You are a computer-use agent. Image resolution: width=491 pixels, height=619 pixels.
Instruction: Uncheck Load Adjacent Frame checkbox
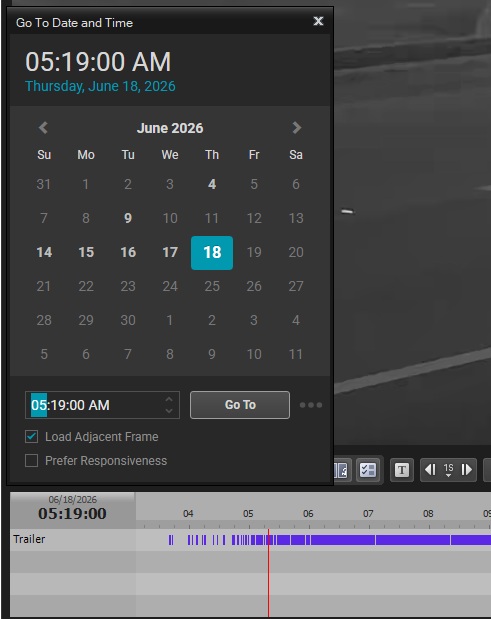tap(32, 437)
